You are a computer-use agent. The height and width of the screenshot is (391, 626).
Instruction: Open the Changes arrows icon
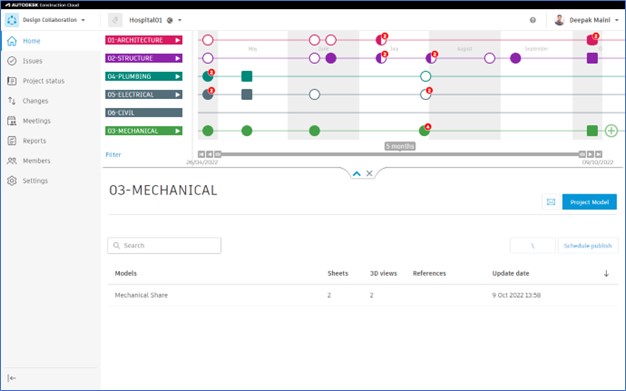click(12, 101)
